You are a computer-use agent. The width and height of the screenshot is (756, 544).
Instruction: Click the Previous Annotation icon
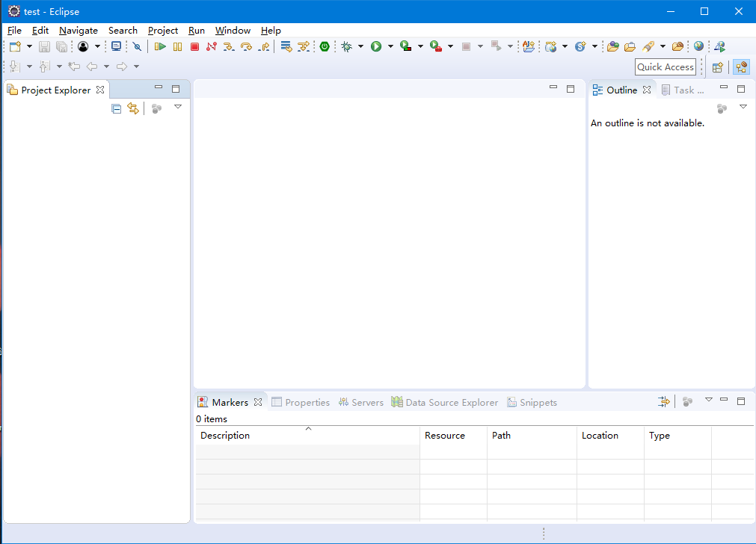44,67
